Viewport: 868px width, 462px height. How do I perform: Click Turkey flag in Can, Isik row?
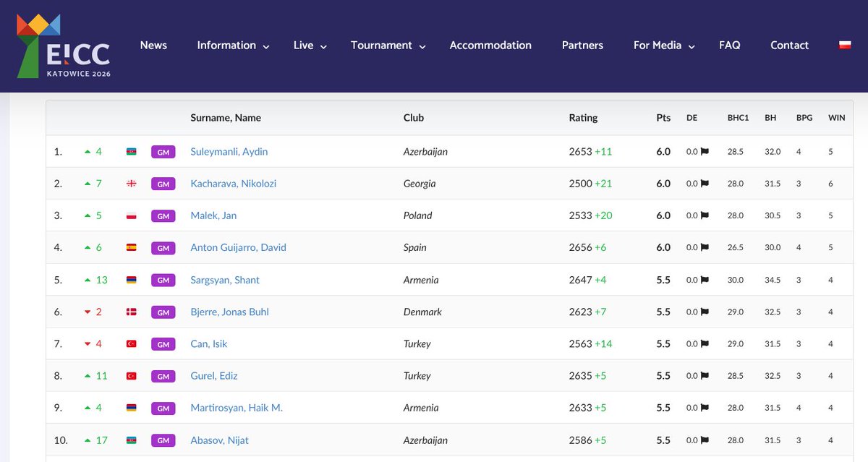click(132, 343)
